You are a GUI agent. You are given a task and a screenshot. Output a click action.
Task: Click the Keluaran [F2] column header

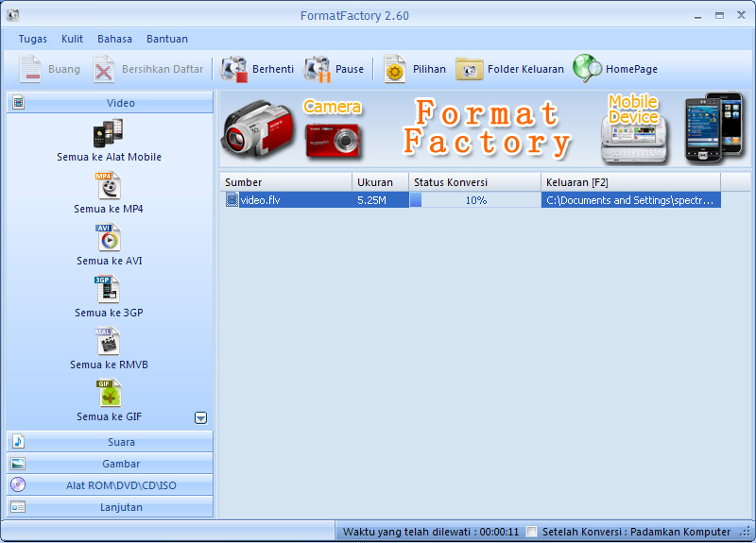point(630,182)
